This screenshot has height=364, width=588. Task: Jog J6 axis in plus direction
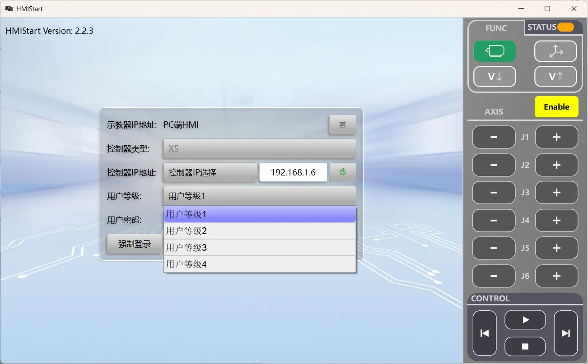click(556, 276)
